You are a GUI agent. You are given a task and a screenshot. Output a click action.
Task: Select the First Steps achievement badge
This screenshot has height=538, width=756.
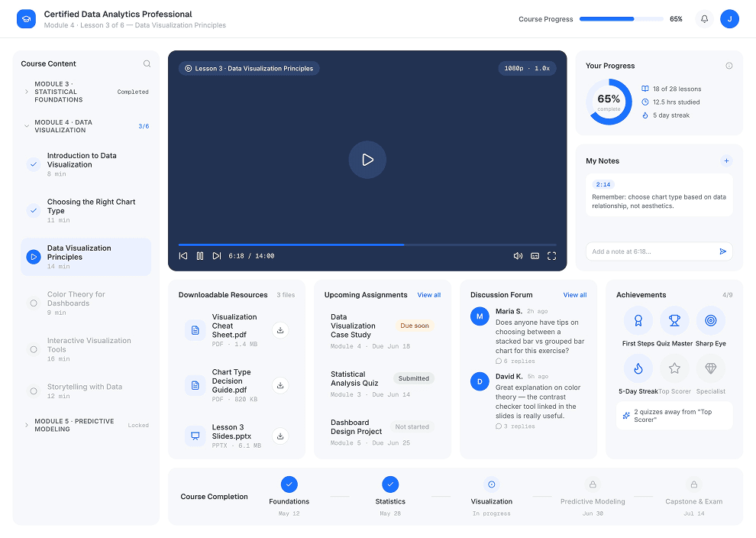pyautogui.click(x=638, y=320)
